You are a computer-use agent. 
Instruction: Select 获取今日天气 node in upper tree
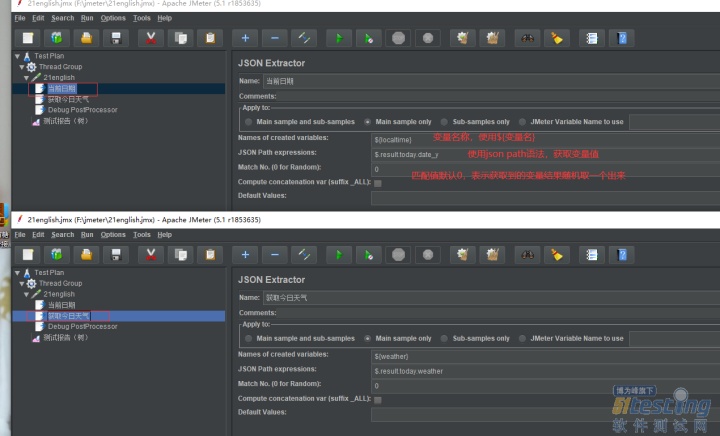coord(68,99)
